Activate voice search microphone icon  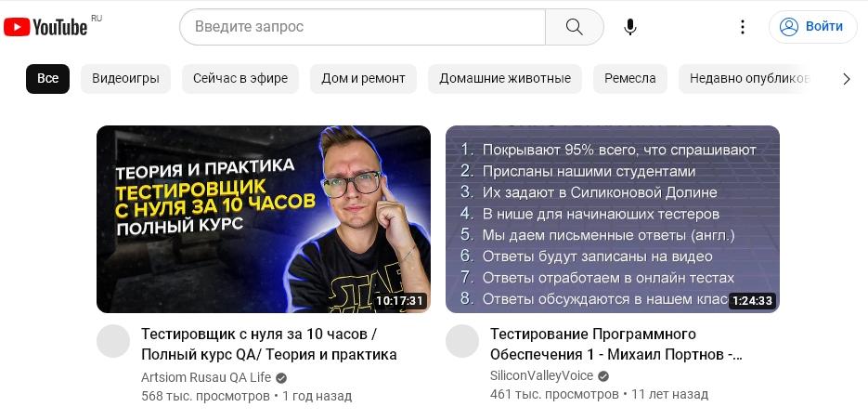[x=629, y=27]
